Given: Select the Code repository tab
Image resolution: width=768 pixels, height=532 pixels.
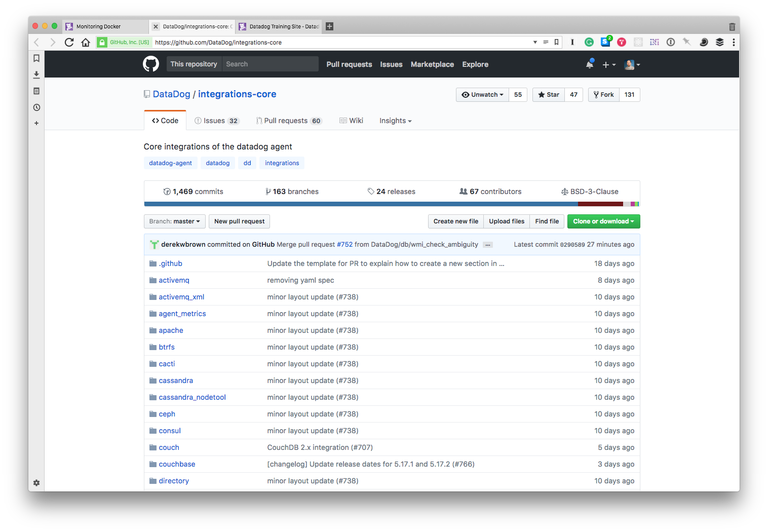Looking at the screenshot, I should click(165, 121).
